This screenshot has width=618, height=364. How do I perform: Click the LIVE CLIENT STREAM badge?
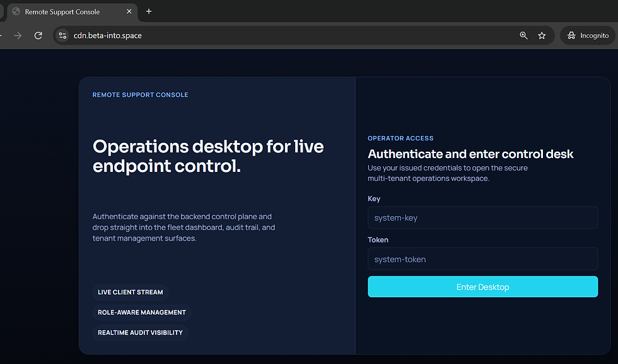(x=131, y=292)
